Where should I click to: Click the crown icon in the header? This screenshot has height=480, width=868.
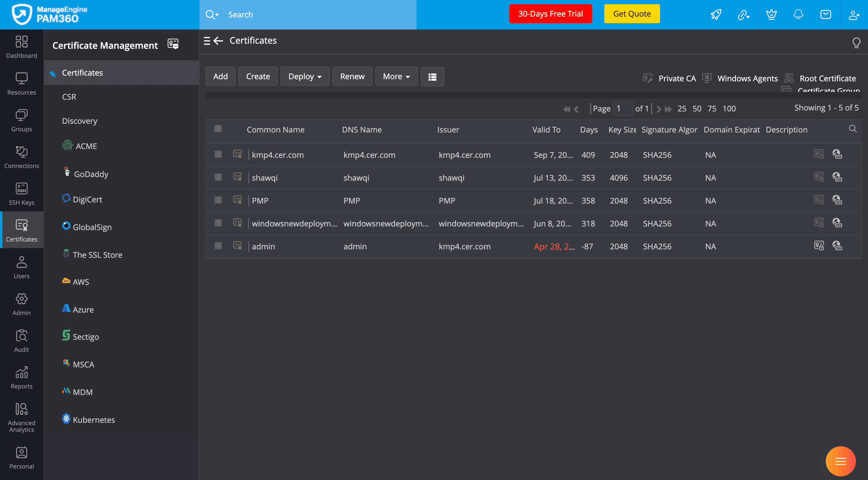(x=771, y=14)
